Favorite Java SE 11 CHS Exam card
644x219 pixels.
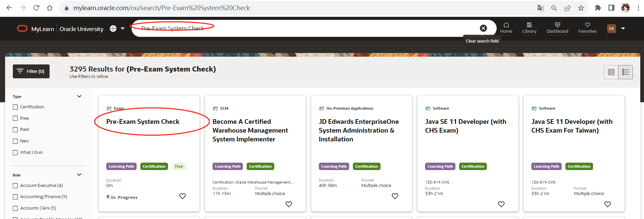click(x=501, y=204)
